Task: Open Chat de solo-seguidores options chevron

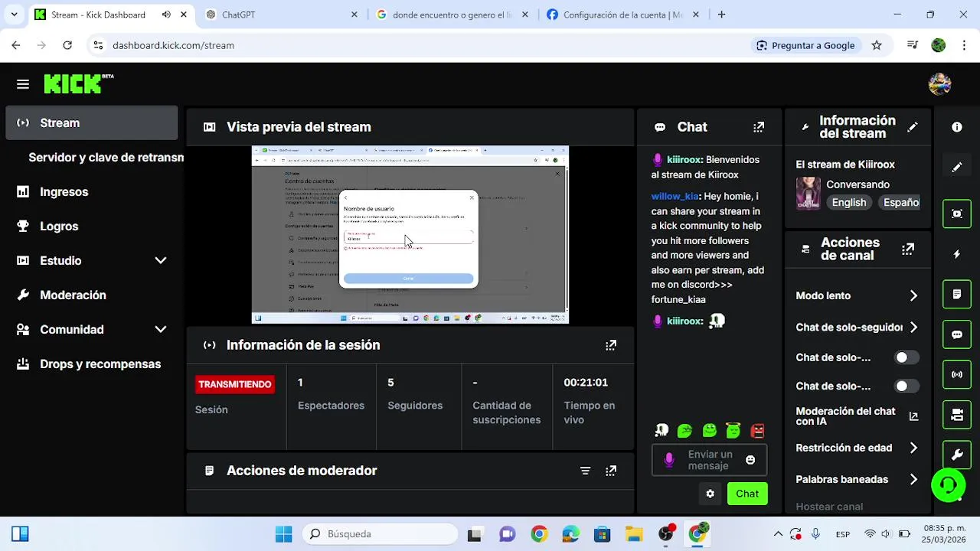Action: [913, 328]
